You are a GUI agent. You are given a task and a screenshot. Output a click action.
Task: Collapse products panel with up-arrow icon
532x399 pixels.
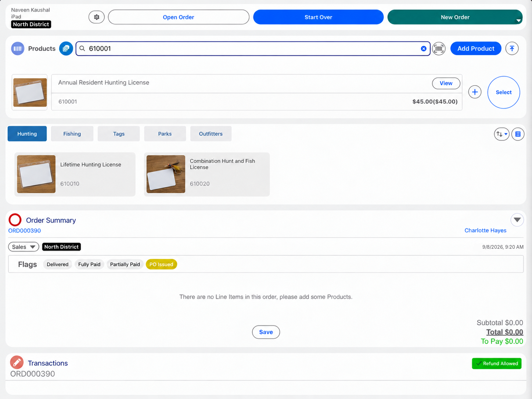pyautogui.click(x=512, y=48)
